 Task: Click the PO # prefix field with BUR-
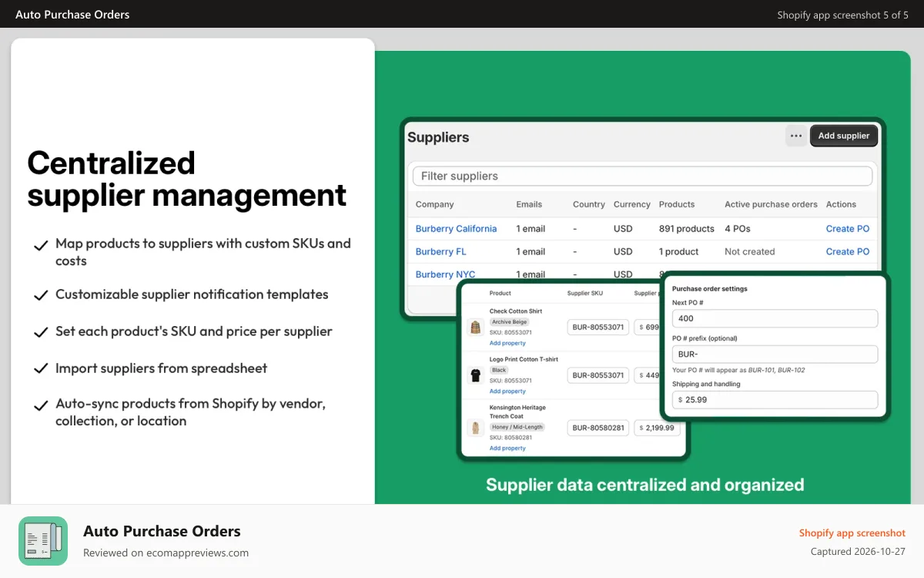pos(775,355)
